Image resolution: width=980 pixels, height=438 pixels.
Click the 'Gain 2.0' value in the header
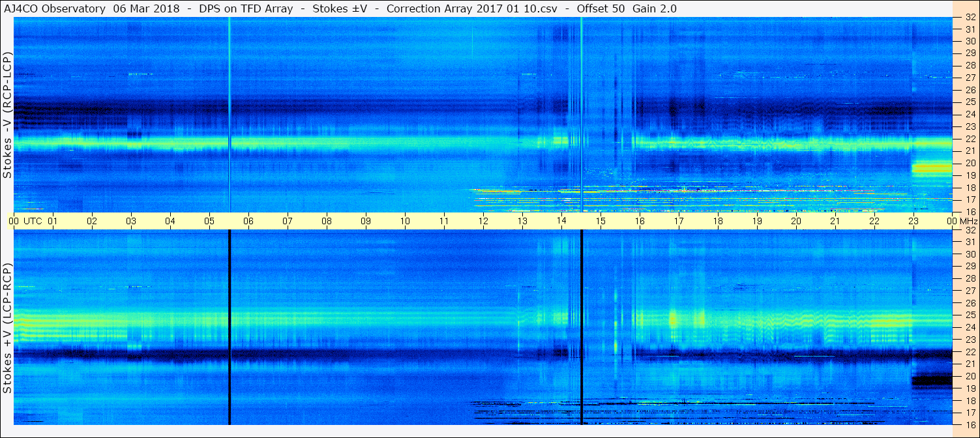pos(654,8)
